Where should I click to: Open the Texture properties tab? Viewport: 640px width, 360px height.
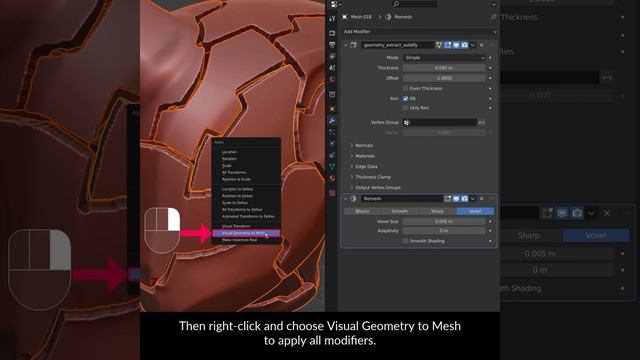click(332, 193)
